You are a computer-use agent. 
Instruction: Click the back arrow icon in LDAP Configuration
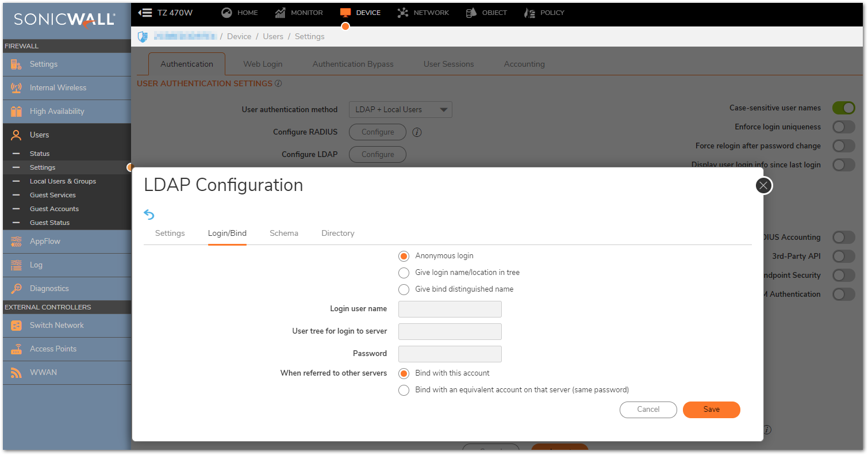click(149, 215)
